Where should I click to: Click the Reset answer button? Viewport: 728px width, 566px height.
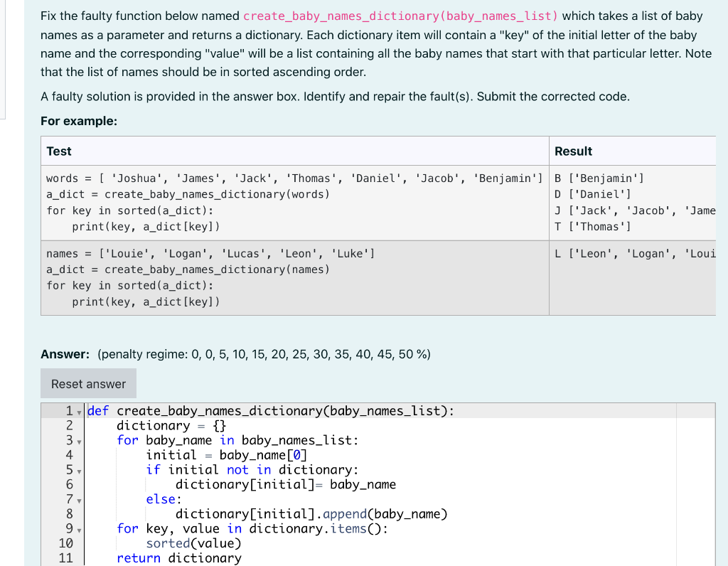(87, 383)
